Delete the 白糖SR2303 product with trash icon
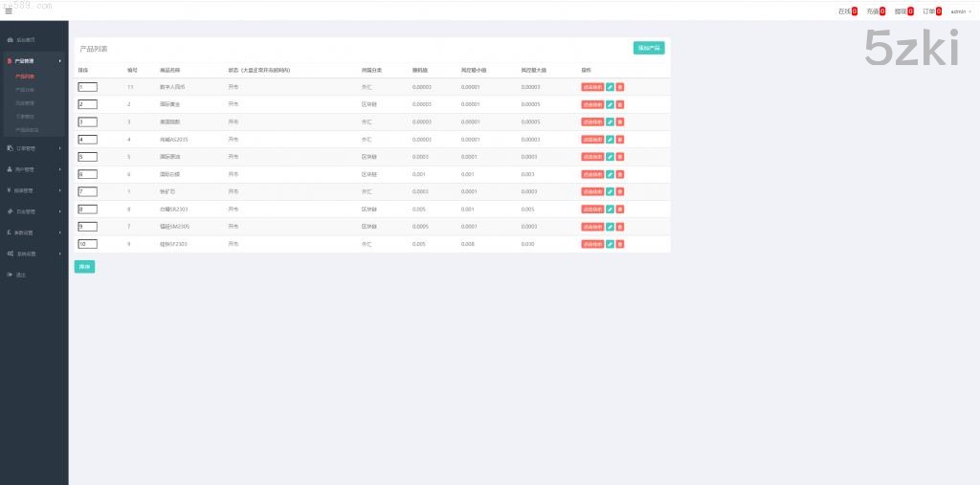980x485 pixels. click(620, 209)
